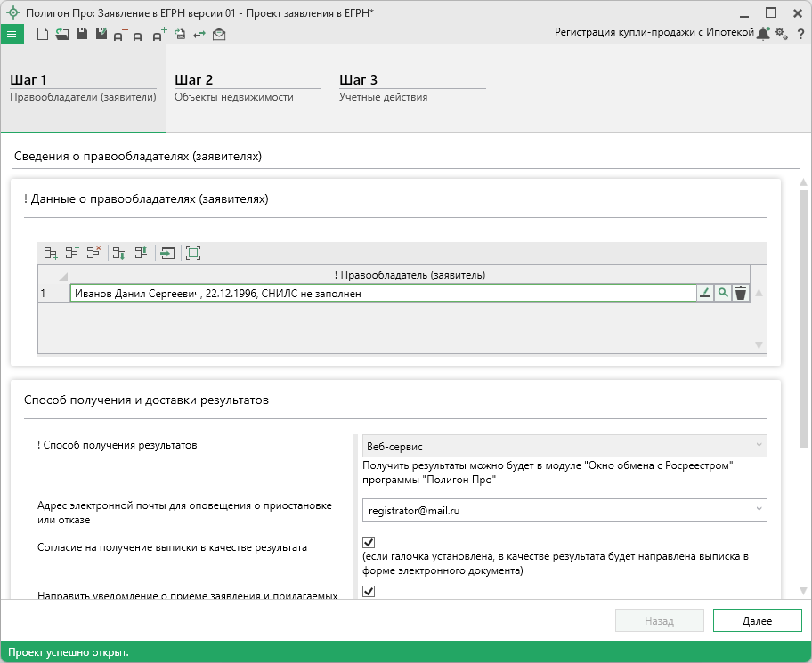Delete row with the trash can icon
Viewport: 812px width, 663px height.
tap(740, 293)
